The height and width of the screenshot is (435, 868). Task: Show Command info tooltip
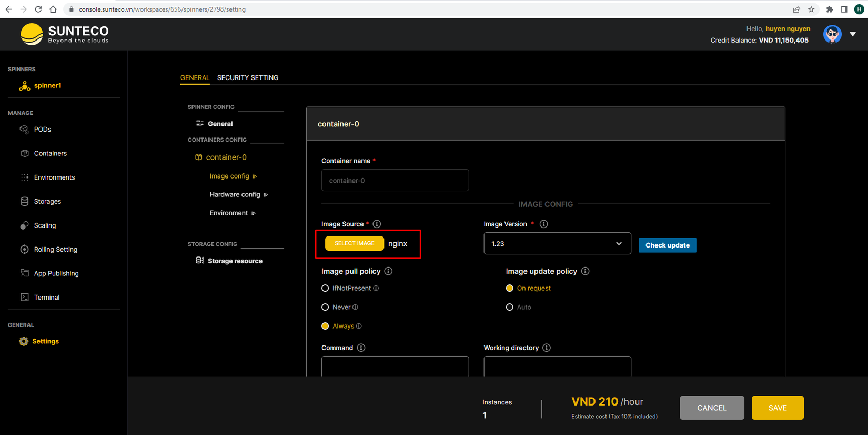tap(361, 348)
